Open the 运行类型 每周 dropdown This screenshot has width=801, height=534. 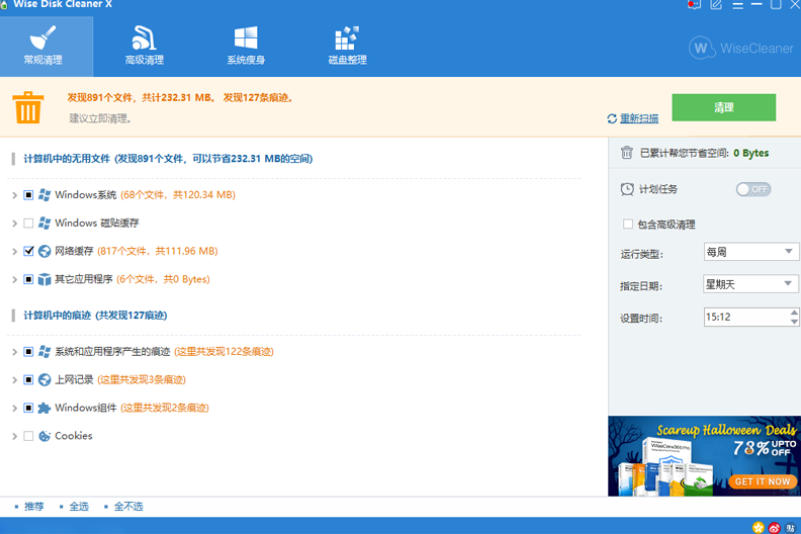[750, 252]
